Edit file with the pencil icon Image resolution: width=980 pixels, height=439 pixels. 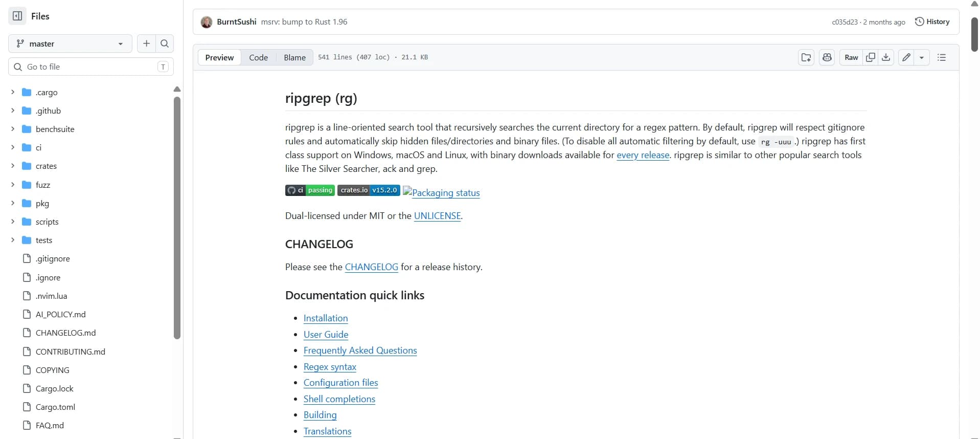coord(906,57)
